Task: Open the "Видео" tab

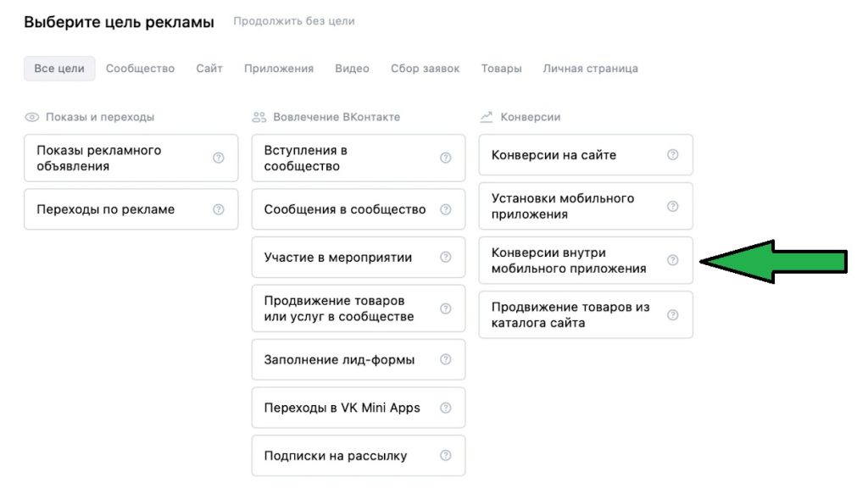Action: click(352, 69)
